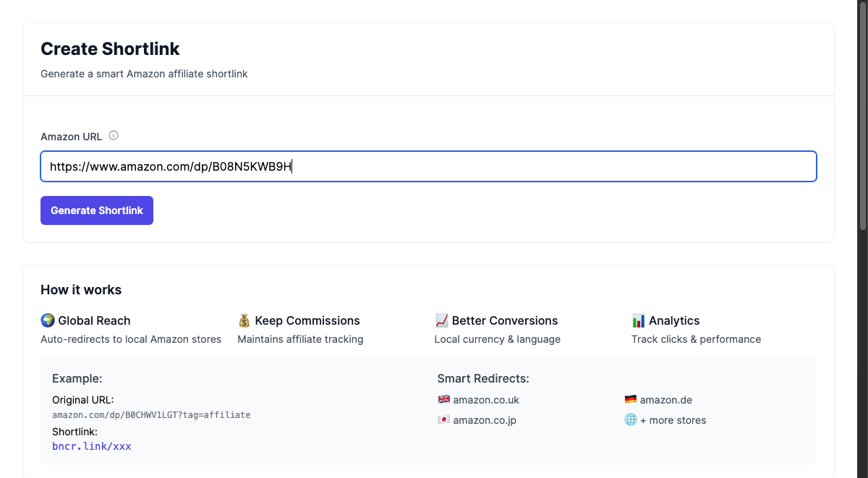Click the '+ more stores' text
868x478 pixels.
673,420
